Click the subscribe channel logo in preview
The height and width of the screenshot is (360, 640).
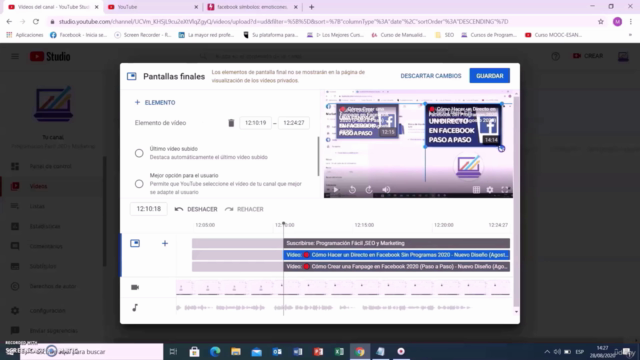coord(468,166)
